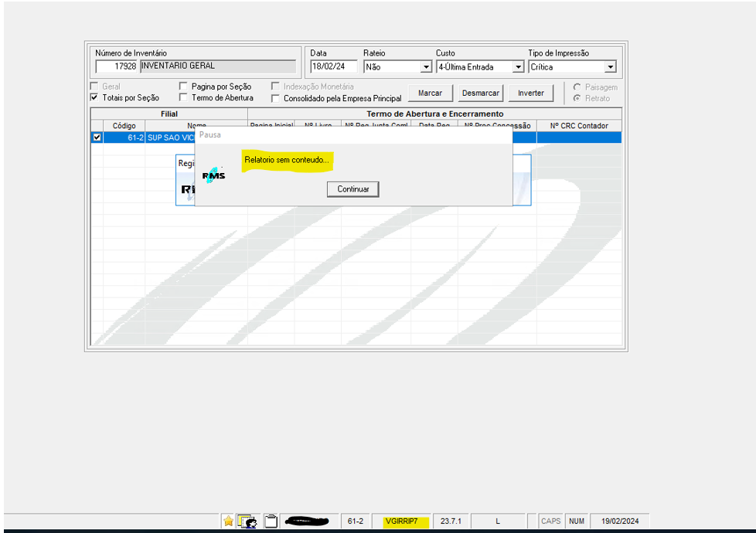This screenshot has width=756, height=533.
Task: Click the Desmarcar button
Action: (x=481, y=93)
